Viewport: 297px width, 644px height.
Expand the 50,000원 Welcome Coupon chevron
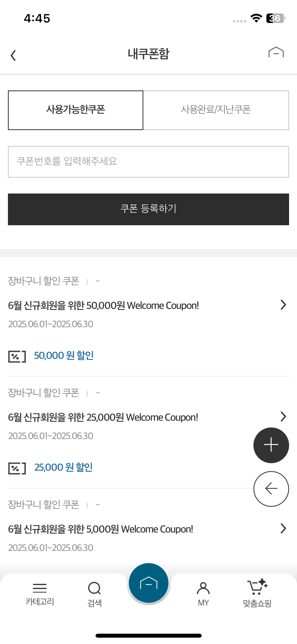pos(283,305)
